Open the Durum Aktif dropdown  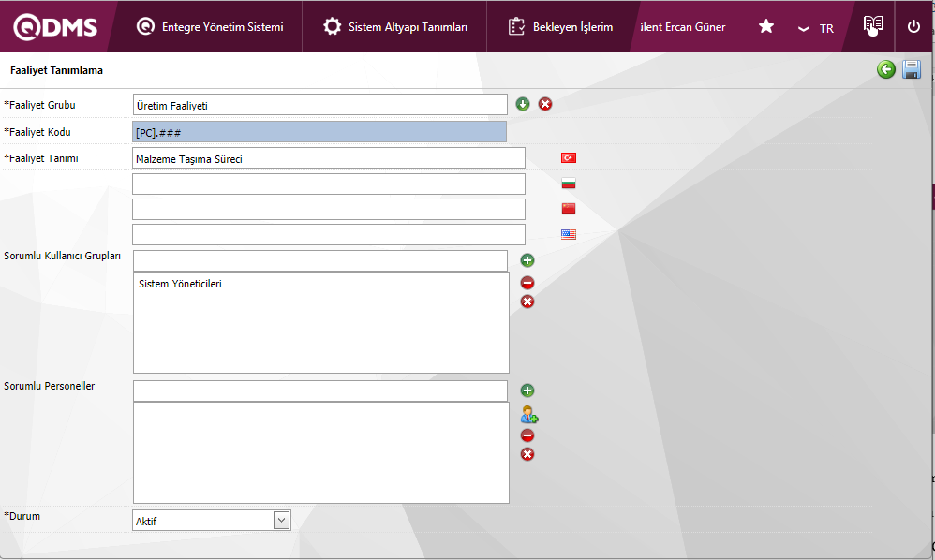tap(211, 521)
